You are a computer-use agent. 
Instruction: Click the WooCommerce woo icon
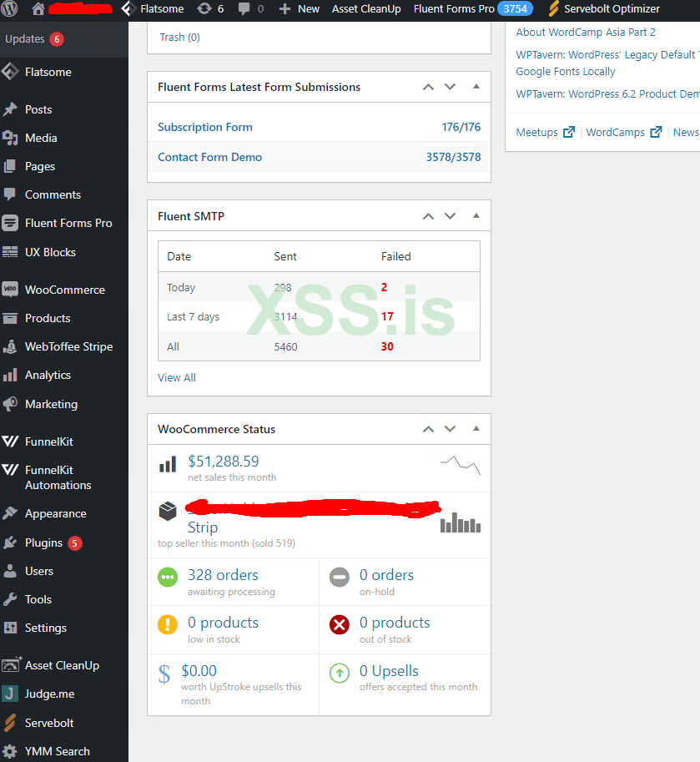[x=10, y=289]
